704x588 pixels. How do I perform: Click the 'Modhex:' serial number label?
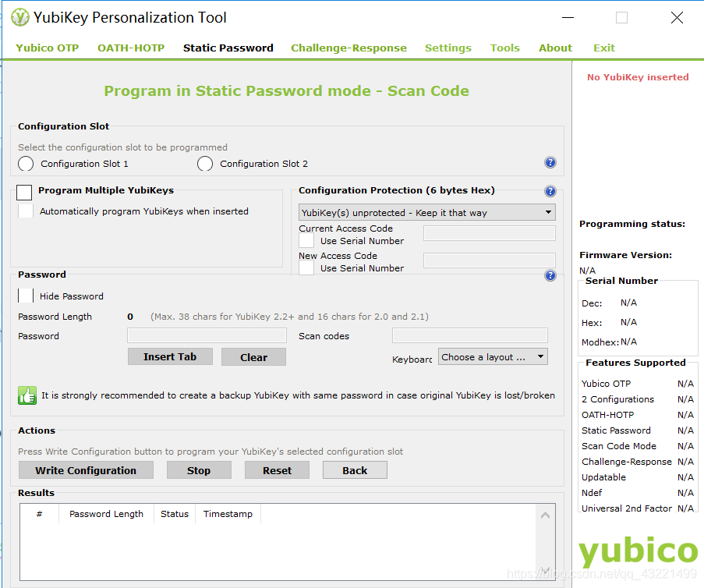[x=600, y=342]
